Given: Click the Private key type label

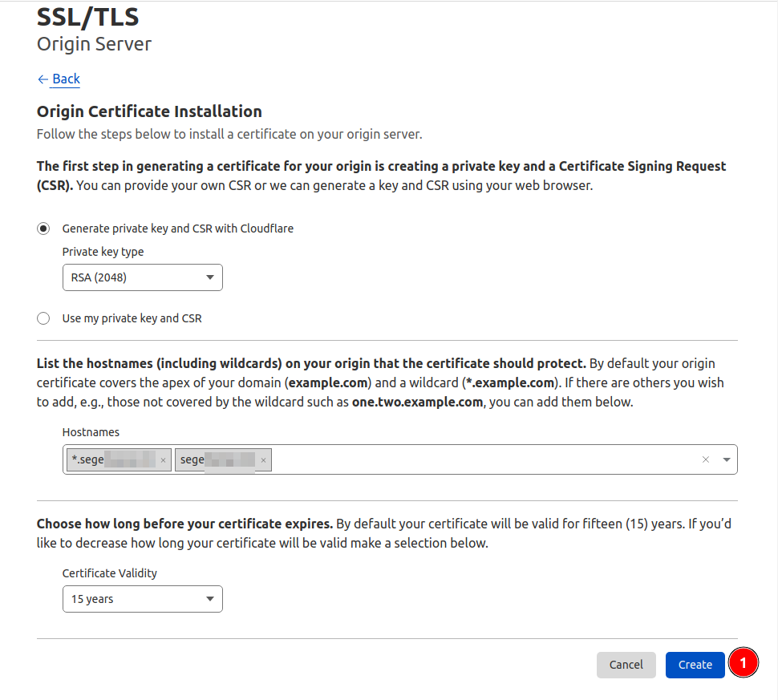Looking at the screenshot, I should point(103,252).
